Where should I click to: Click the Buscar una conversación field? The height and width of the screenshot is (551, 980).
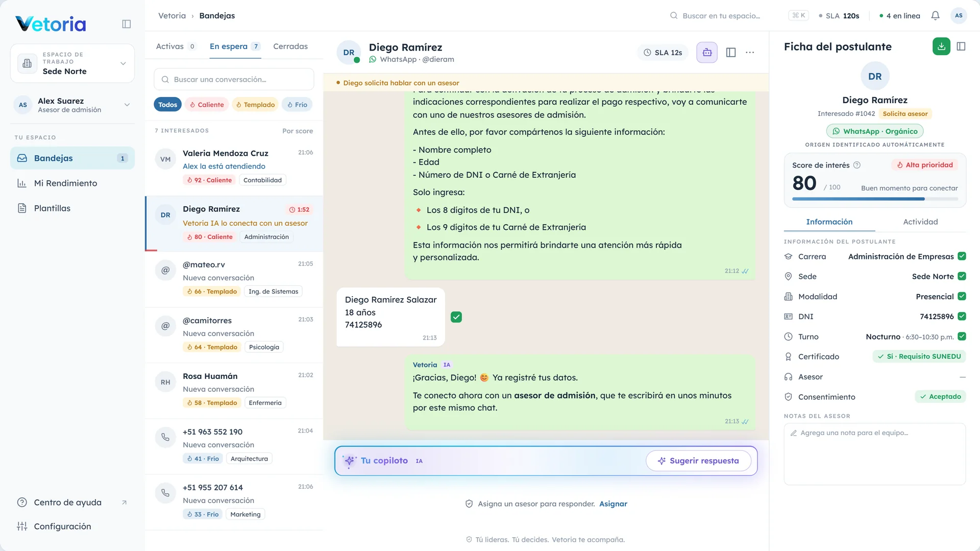[234, 79]
